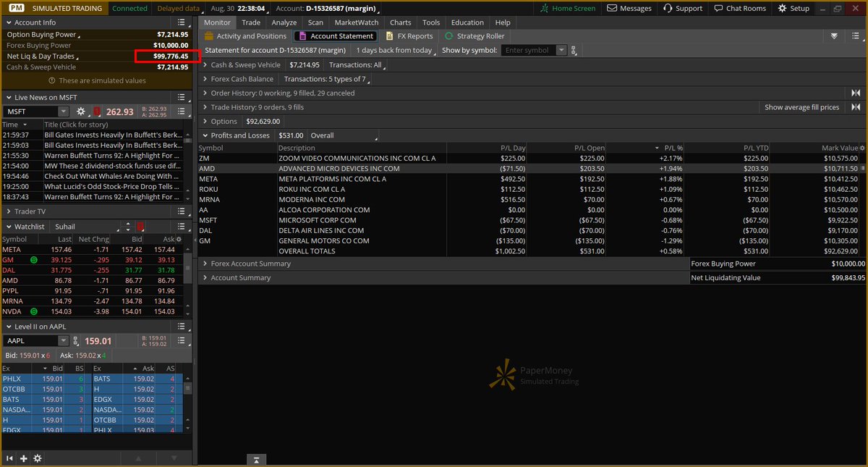Click the downward arrow icon in Monitor toolbar
Screen dimensions: 868x467
(834, 35)
